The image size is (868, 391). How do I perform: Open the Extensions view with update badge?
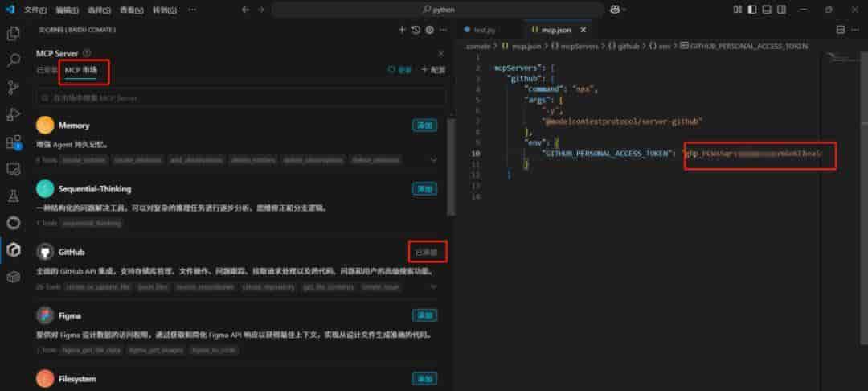pyautogui.click(x=14, y=142)
